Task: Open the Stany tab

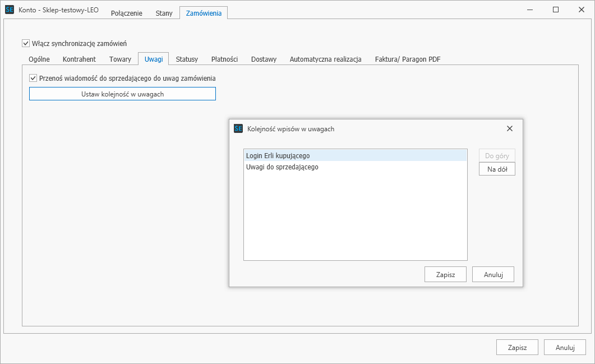Action: click(x=164, y=13)
